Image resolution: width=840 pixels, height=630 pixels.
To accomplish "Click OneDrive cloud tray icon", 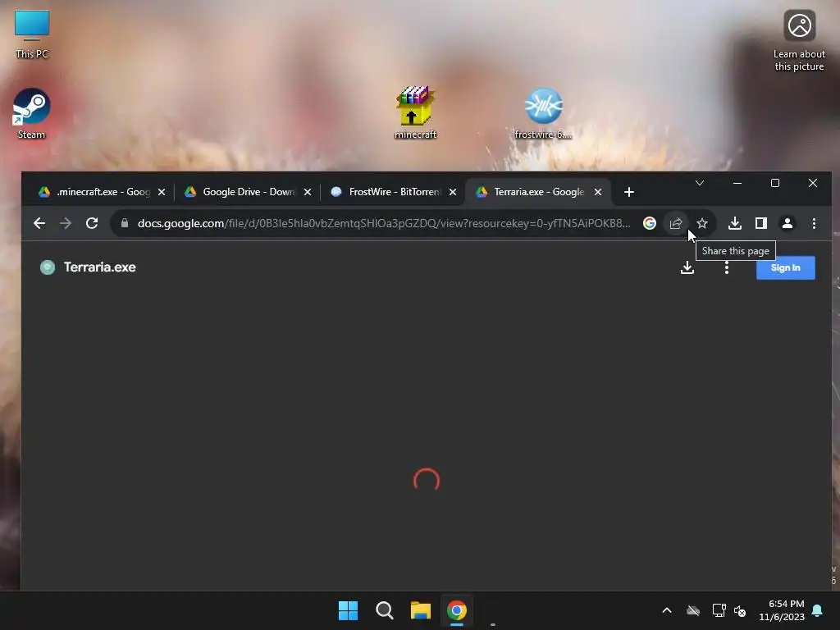I will point(693,610).
